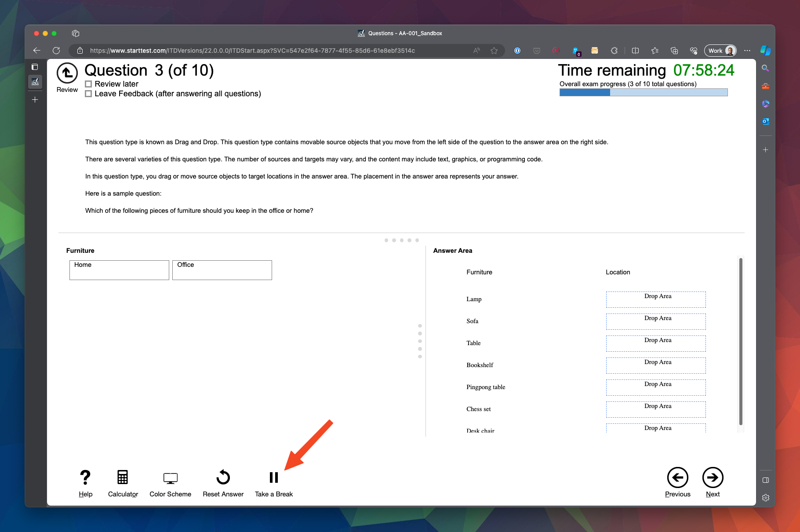Image resolution: width=800 pixels, height=532 pixels.
Task: Open Copilot from the browser toolbar
Action: pos(765,51)
